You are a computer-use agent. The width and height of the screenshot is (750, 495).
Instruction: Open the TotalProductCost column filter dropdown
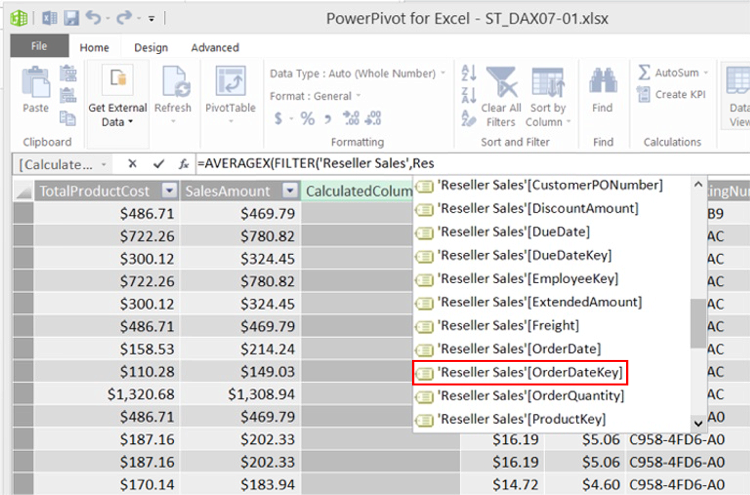coord(169,191)
